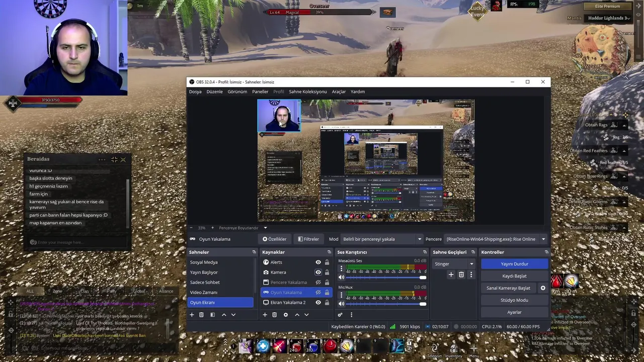Select Sadece Sohbet scene
644x362 pixels.
pyautogui.click(x=220, y=282)
